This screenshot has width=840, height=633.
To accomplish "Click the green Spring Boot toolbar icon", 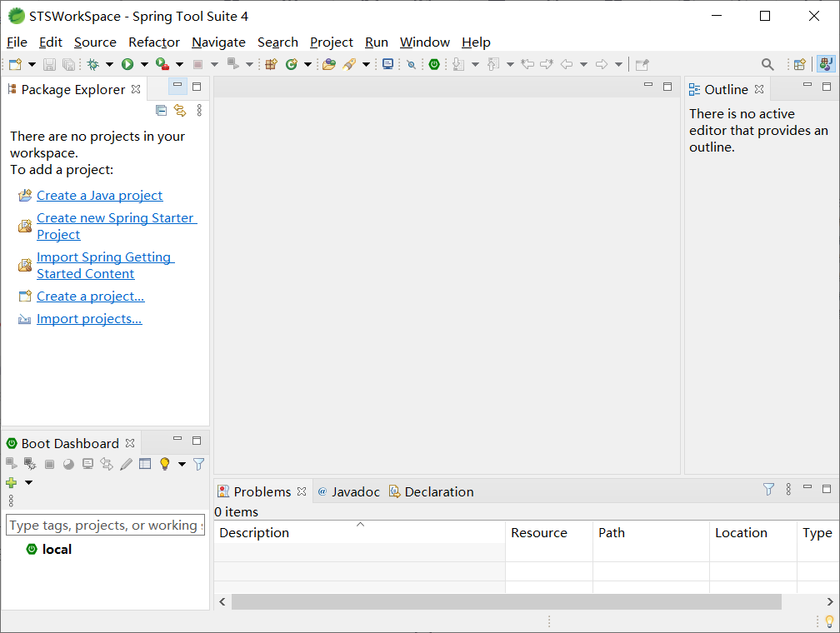I will coord(434,64).
